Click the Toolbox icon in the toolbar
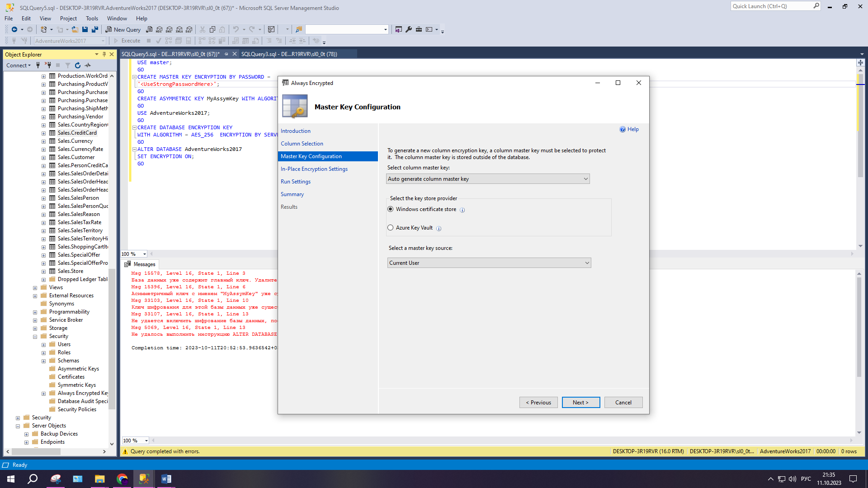The width and height of the screenshot is (868, 488). tap(419, 29)
